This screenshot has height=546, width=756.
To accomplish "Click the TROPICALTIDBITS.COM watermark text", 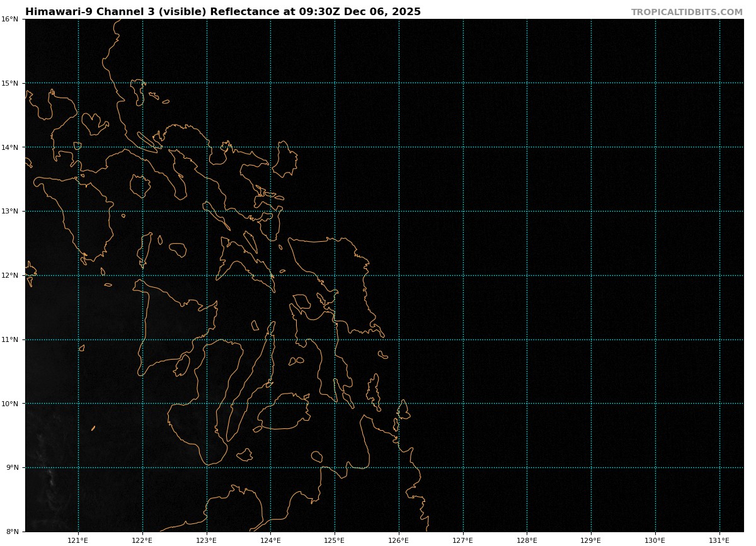I will (687, 13).
